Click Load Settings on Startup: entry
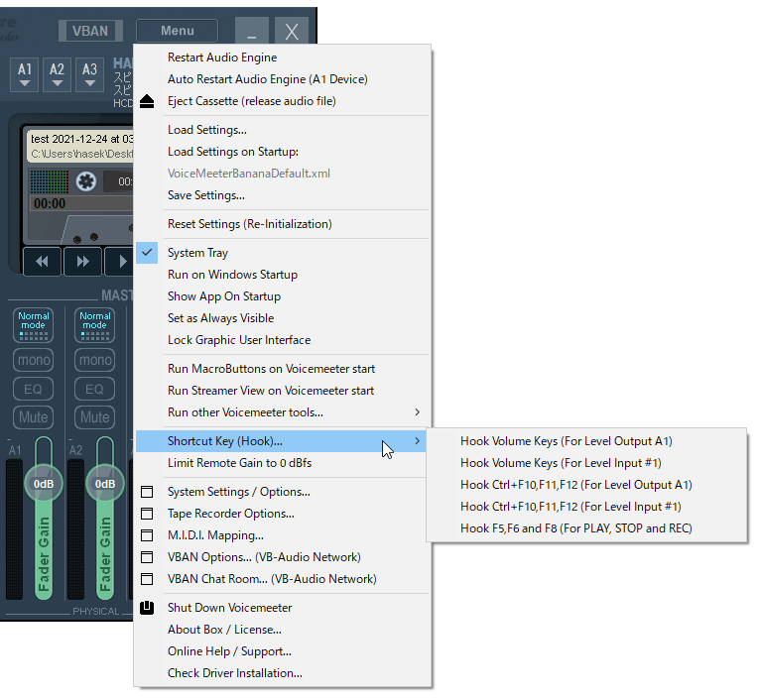 pyautogui.click(x=282, y=152)
